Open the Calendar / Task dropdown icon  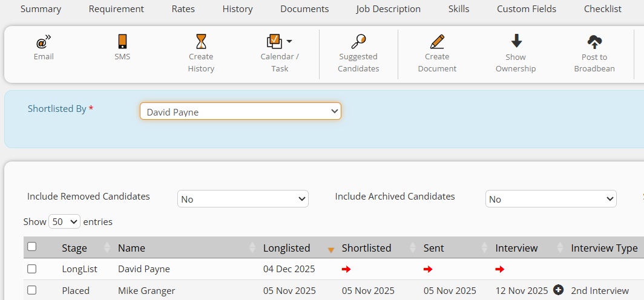pyautogui.click(x=279, y=42)
